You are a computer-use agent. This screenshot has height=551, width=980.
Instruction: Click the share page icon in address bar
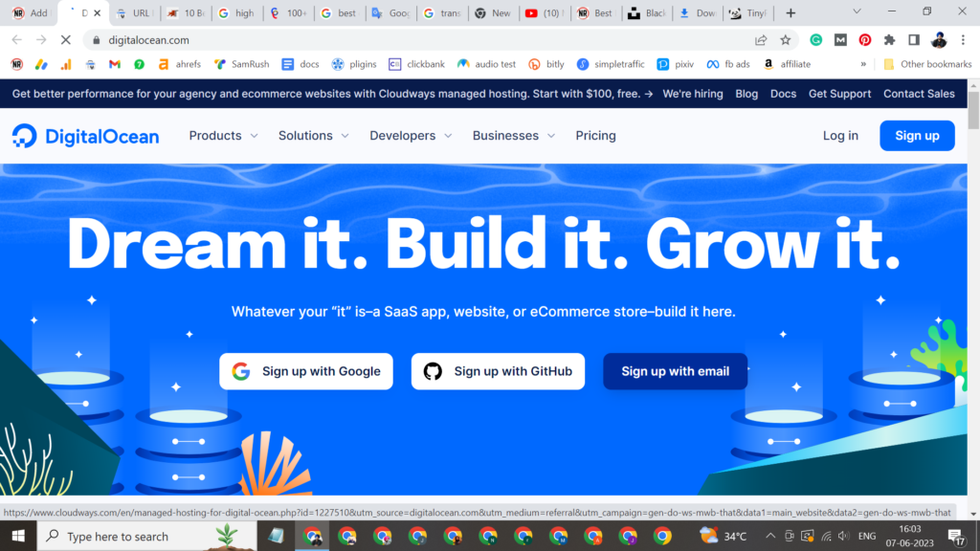click(761, 40)
